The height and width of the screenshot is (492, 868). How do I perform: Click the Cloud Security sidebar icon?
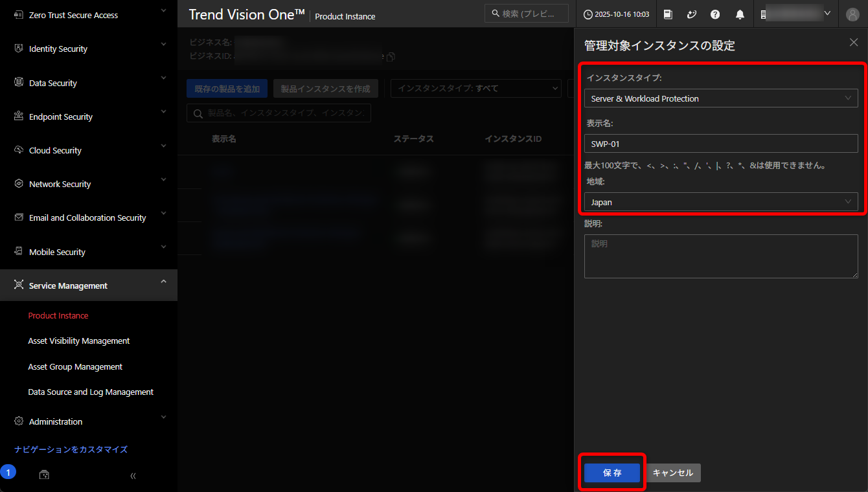point(18,150)
